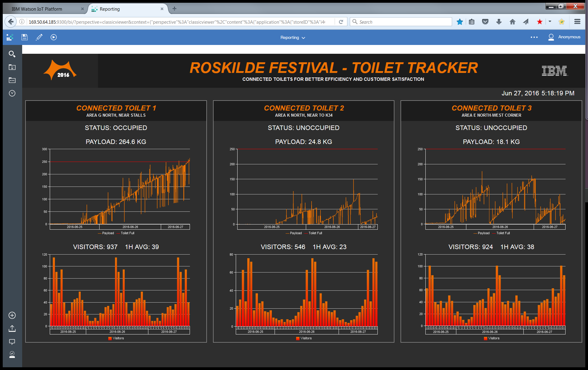This screenshot has width=588, height=370.
Task: Click the New plus icon in sidebar
Action: coord(12,315)
